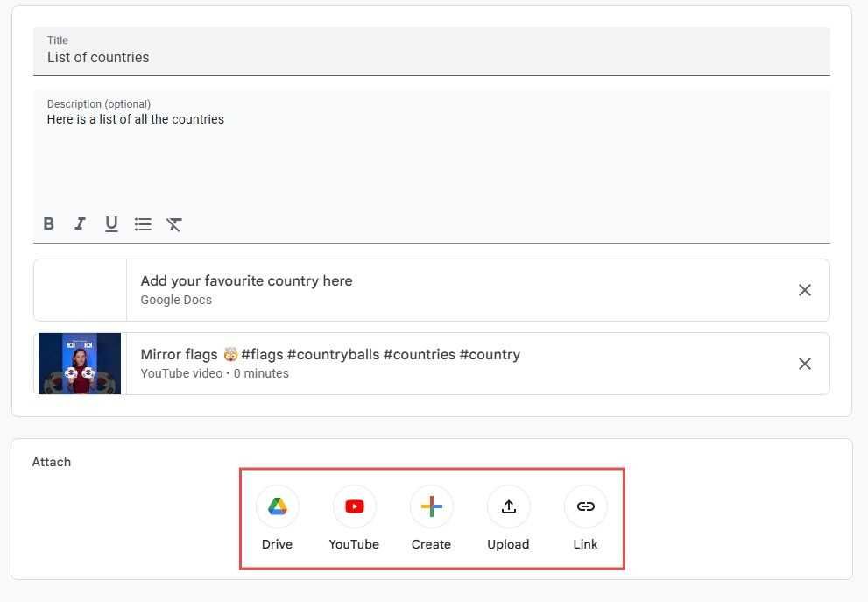Add a Link attachment
868x602 pixels.
pyautogui.click(x=585, y=506)
